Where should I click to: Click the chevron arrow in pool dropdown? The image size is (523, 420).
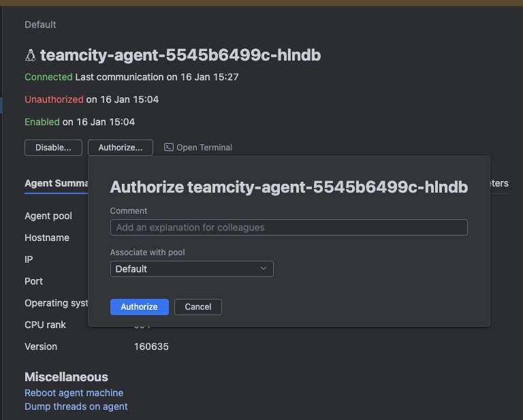click(x=264, y=268)
